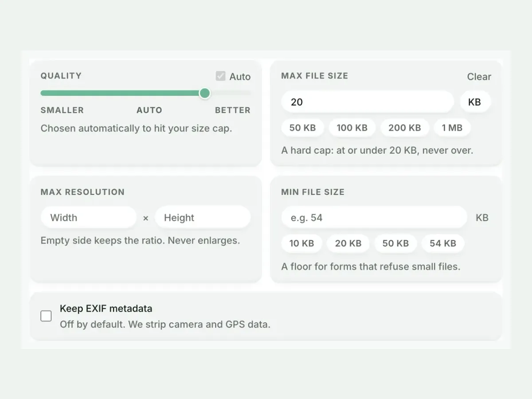Screen dimensions: 532x399
Task: Click the Keep EXIF metadata label
Action: (106, 309)
